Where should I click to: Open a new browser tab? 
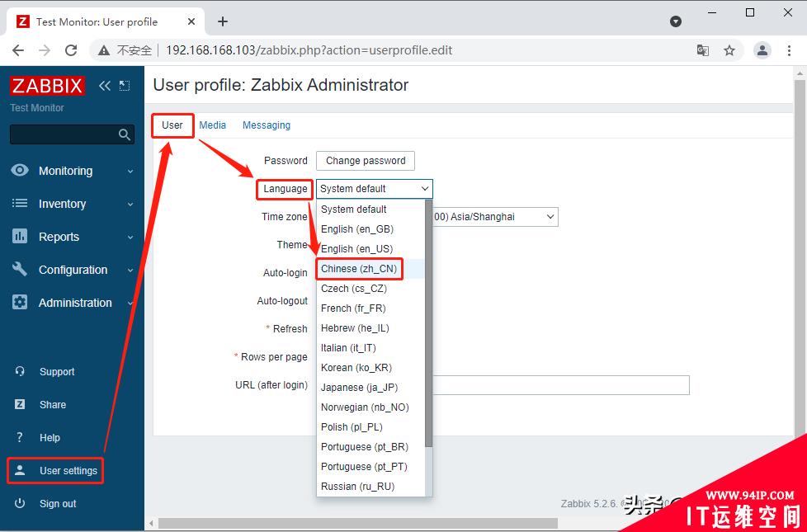[x=222, y=21]
